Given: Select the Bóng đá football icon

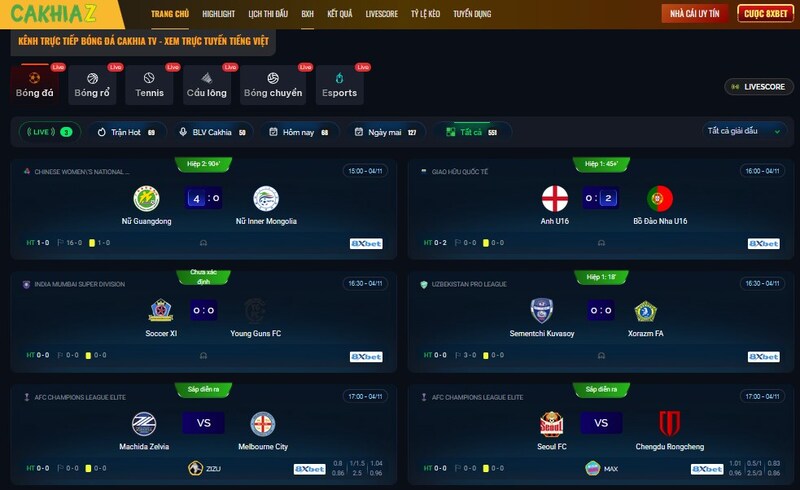Looking at the screenshot, I should coord(34,78).
